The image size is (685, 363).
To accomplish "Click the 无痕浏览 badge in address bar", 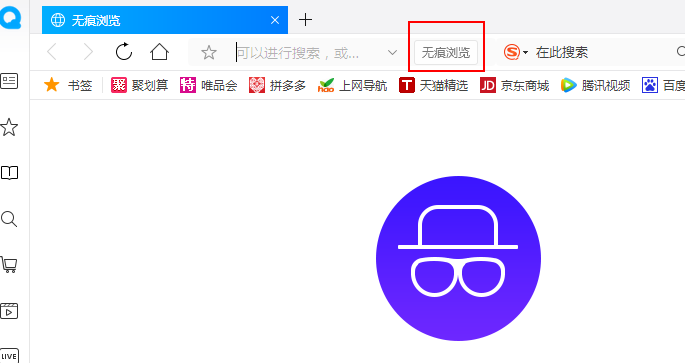I will (446, 53).
